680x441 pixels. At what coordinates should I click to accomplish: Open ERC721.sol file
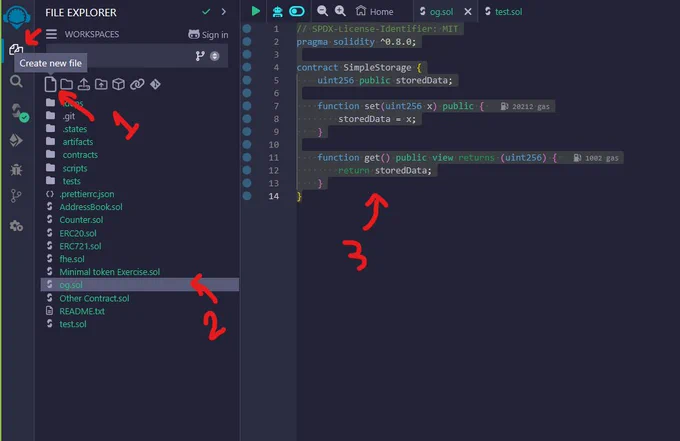[x=80, y=246]
